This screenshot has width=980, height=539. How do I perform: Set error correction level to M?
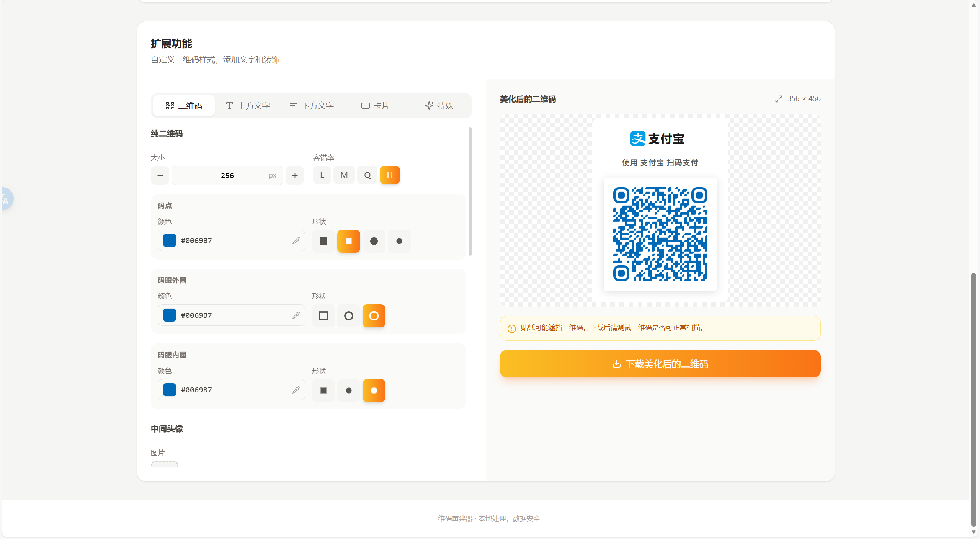(x=344, y=175)
